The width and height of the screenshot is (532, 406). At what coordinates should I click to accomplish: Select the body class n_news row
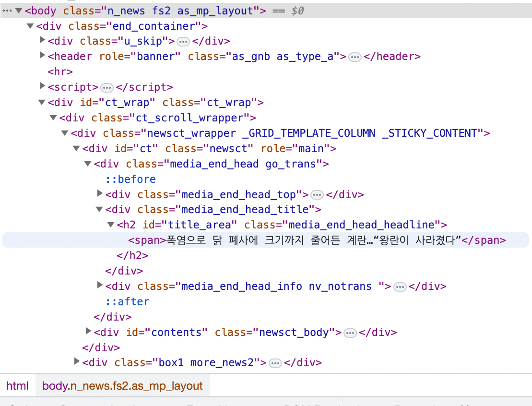pyautogui.click(x=266, y=11)
